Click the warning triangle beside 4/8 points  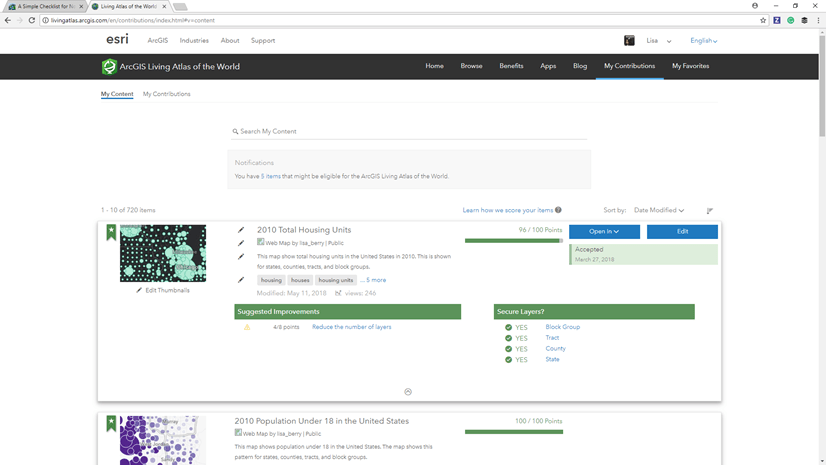[247, 327]
